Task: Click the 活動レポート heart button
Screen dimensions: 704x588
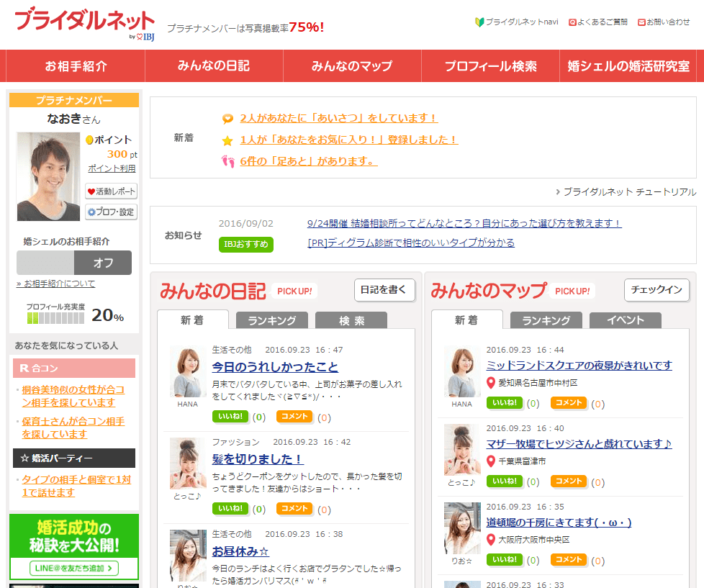Action: [x=111, y=191]
